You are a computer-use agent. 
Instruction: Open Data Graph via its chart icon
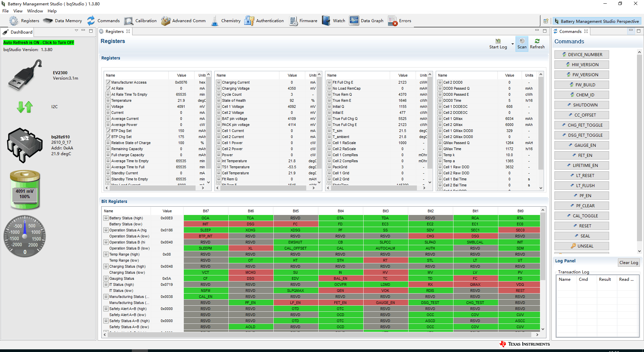[x=354, y=21]
